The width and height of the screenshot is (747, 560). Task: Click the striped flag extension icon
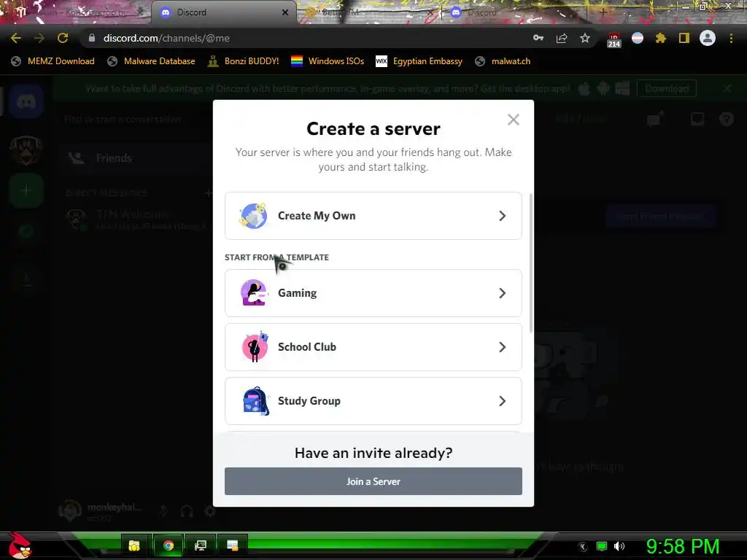(638, 38)
